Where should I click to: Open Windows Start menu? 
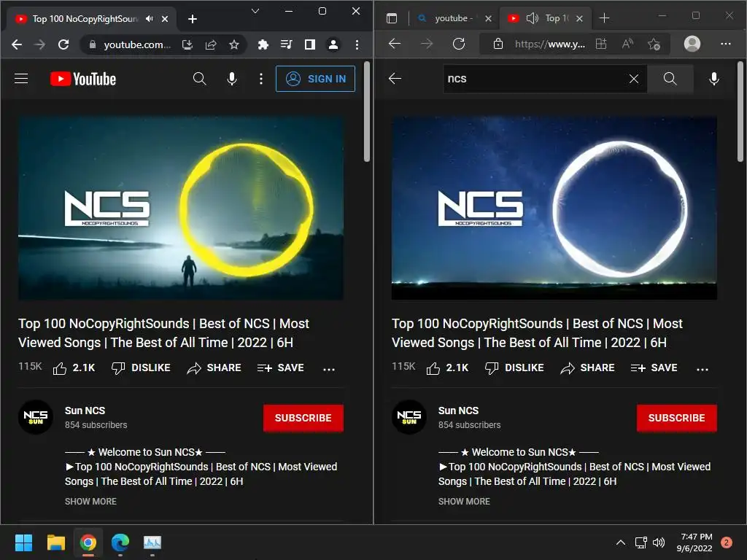pyautogui.click(x=23, y=542)
